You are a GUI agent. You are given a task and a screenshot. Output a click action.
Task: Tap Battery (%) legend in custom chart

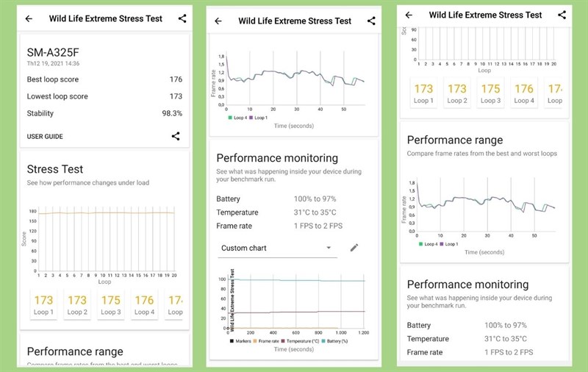click(335, 341)
